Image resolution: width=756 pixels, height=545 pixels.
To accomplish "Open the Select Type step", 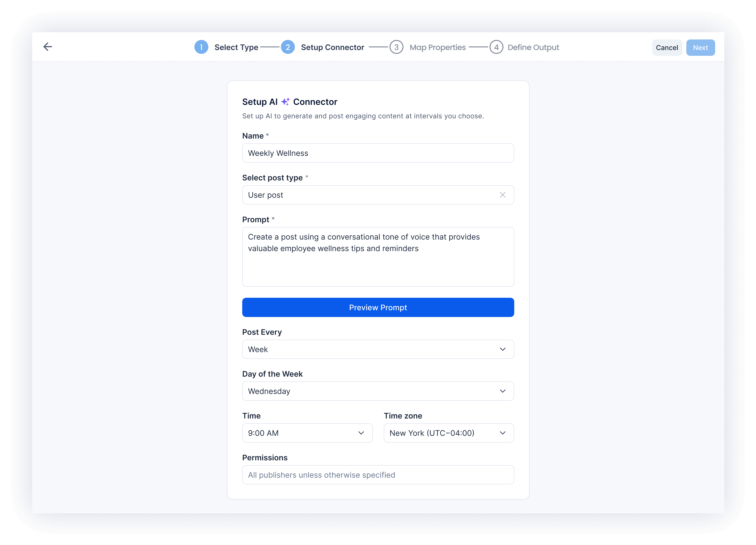I will click(236, 47).
